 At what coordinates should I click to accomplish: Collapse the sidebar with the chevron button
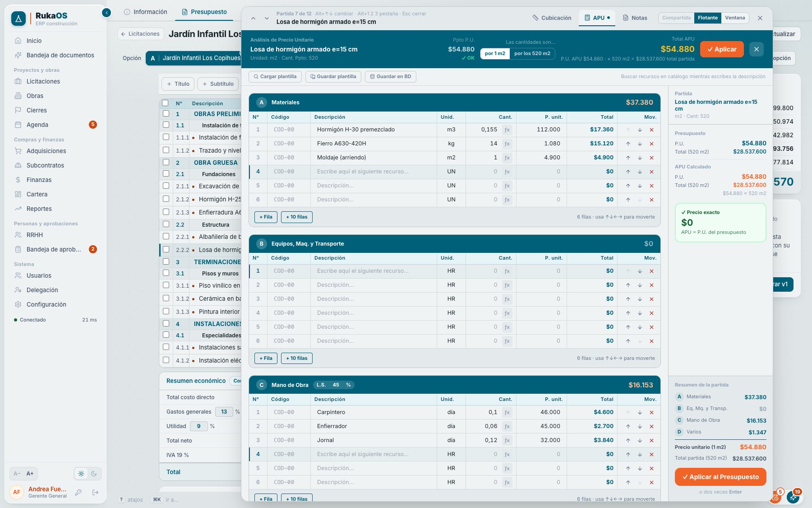point(106,13)
